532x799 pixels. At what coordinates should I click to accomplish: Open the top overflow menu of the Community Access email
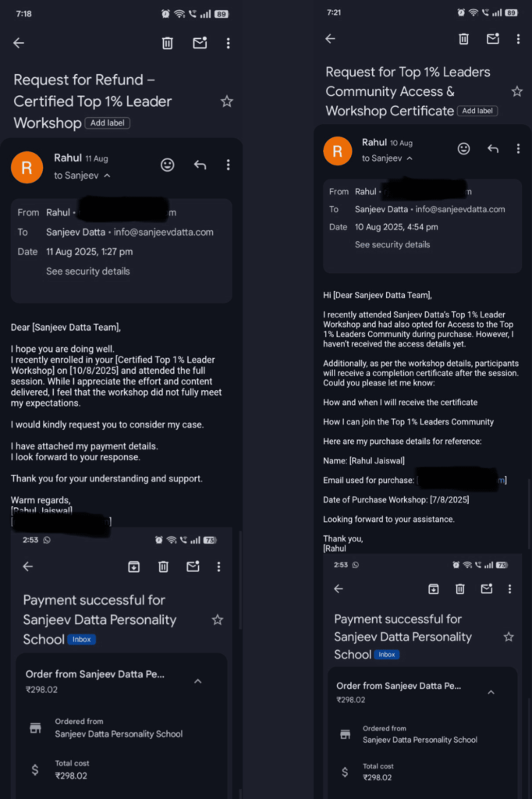pyautogui.click(x=518, y=39)
